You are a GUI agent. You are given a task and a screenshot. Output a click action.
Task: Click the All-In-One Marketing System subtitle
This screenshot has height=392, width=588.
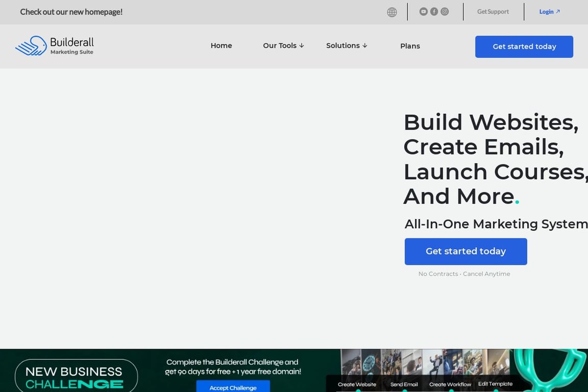tap(496, 224)
